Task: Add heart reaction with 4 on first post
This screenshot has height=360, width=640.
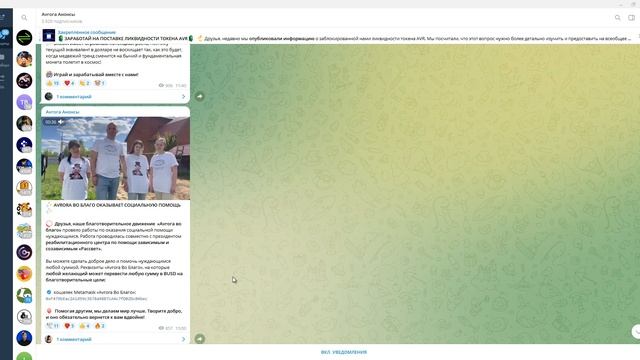Action: pyautogui.click(x=69, y=83)
